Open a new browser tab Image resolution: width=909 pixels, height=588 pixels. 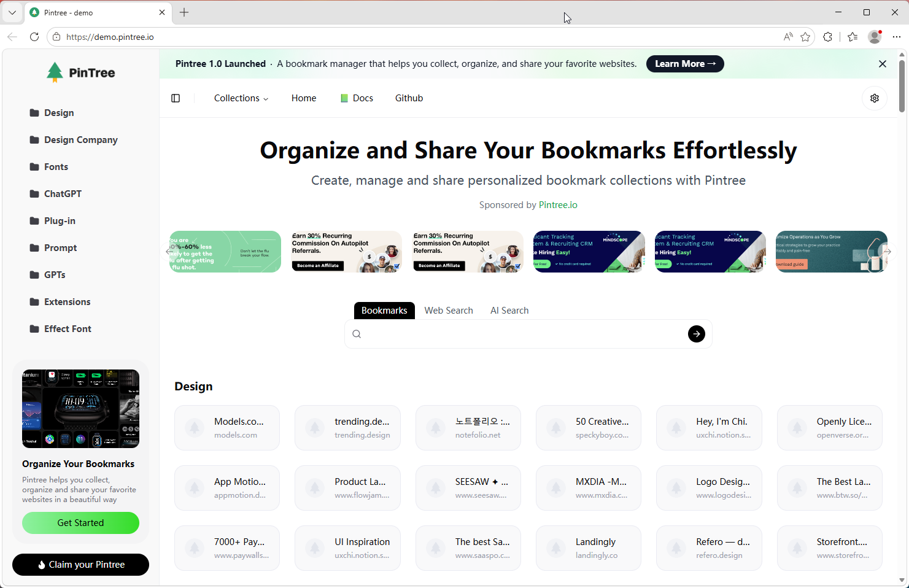[x=184, y=12]
